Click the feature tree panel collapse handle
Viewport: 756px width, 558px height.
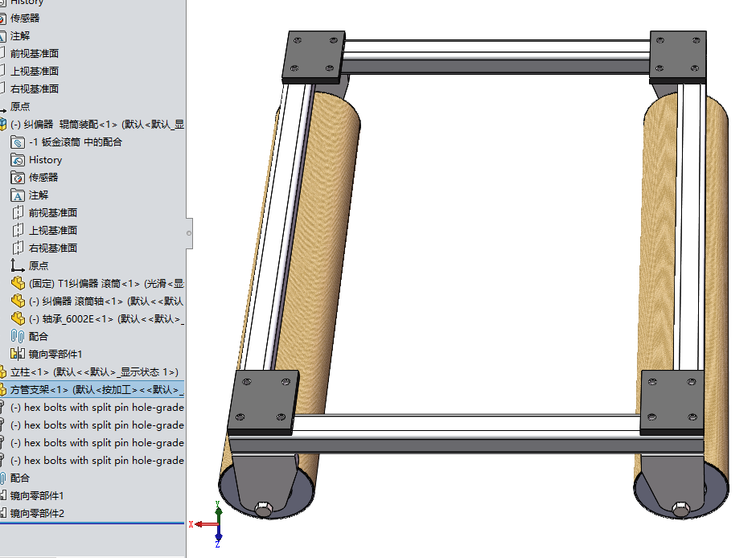(x=189, y=233)
